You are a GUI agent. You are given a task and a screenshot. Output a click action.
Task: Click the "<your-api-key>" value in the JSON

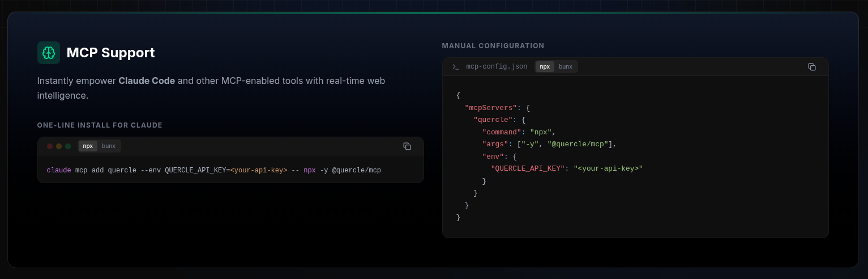coord(608,169)
